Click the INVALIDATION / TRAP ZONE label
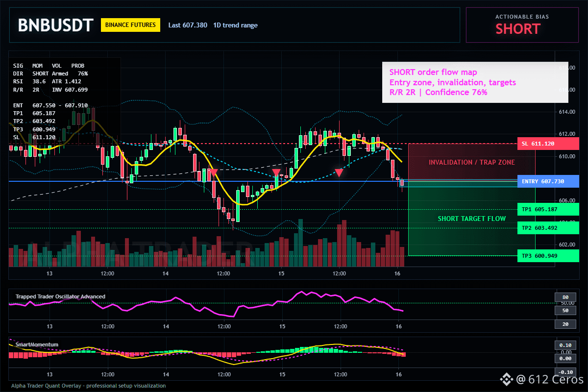Screen dimensions: 588x392 pos(472,162)
